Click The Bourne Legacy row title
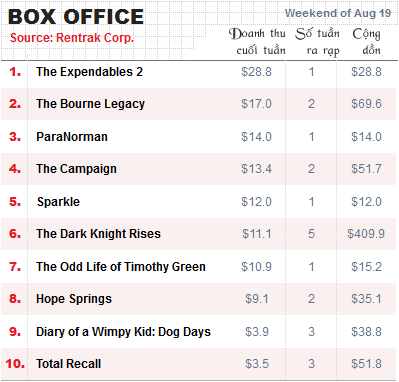 tap(90, 104)
